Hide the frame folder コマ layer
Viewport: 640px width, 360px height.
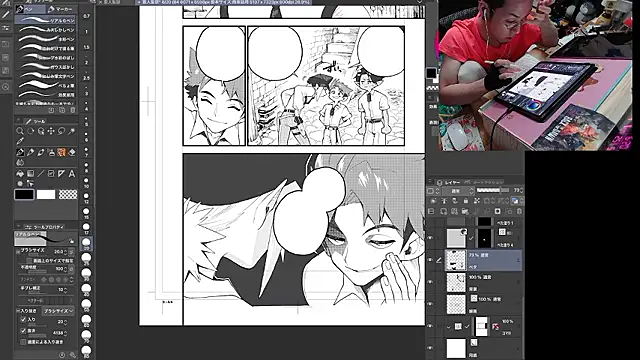[430, 326]
